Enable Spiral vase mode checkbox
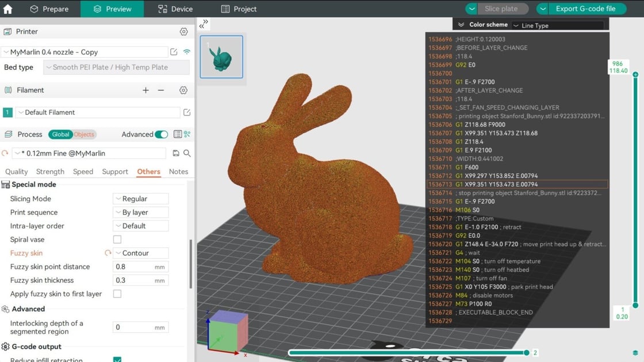This screenshot has width=644, height=362. (117, 239)
